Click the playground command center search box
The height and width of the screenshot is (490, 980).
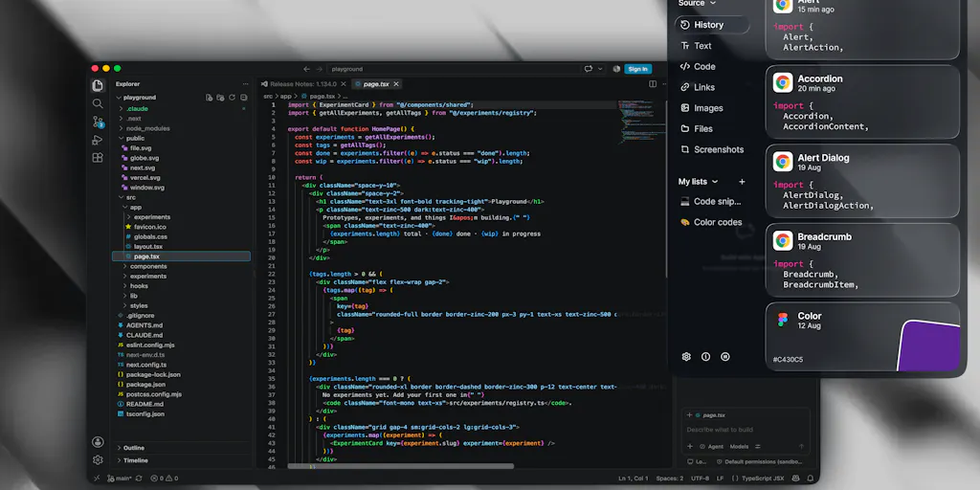tap(453, 69)
